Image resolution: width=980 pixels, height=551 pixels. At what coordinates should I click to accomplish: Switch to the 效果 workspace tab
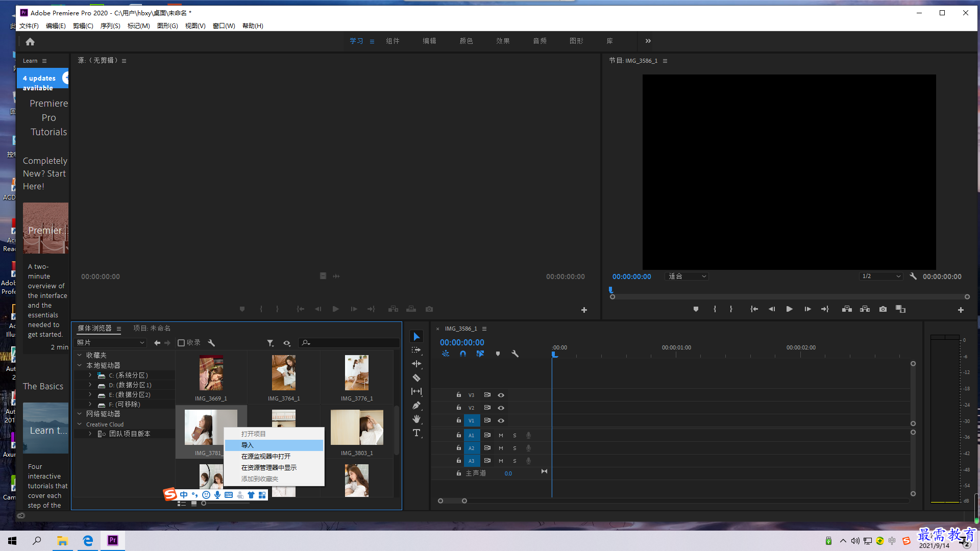[503, 41]
